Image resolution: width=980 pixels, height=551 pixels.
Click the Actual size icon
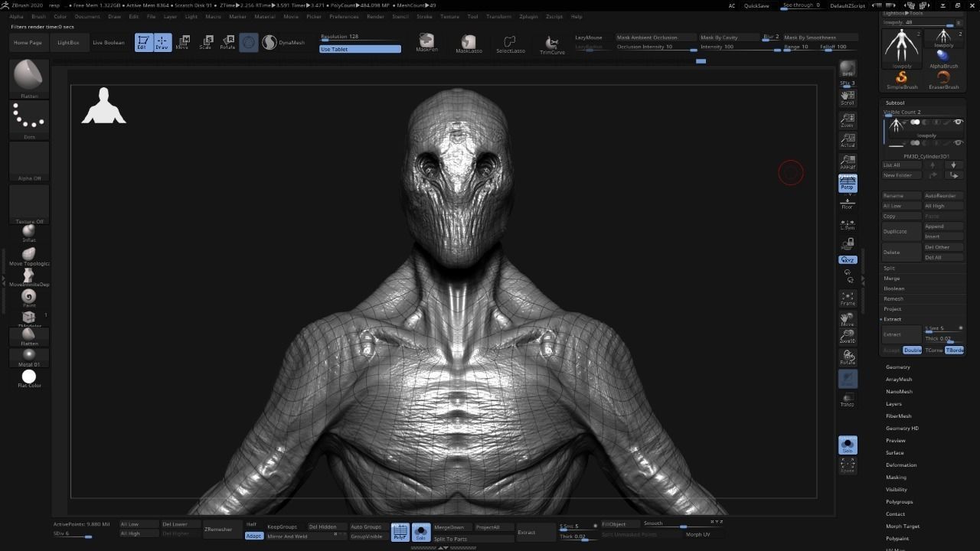[x=847, y=140]
